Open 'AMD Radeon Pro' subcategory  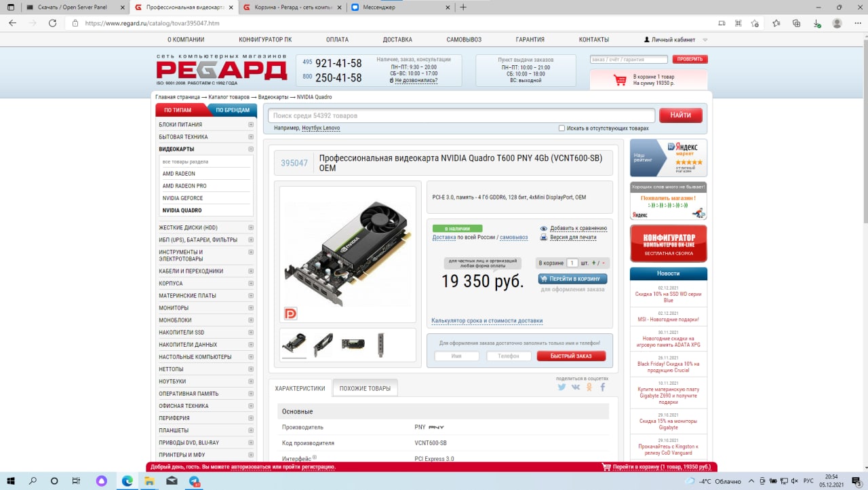point(184,186)
